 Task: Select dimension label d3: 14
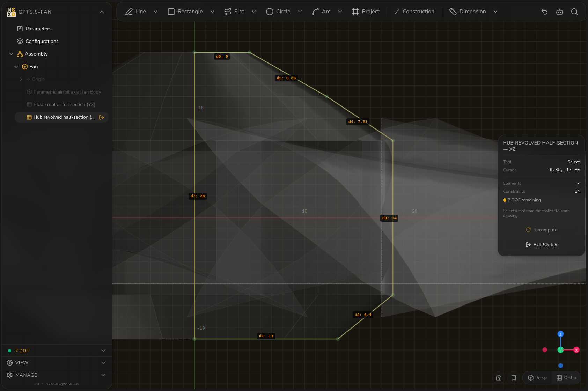tap(389, 218)
